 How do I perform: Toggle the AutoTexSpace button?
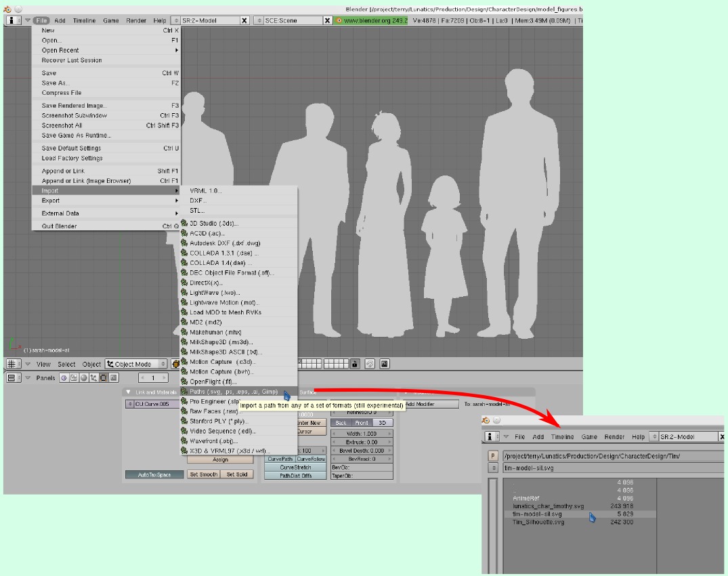(154, 475)
